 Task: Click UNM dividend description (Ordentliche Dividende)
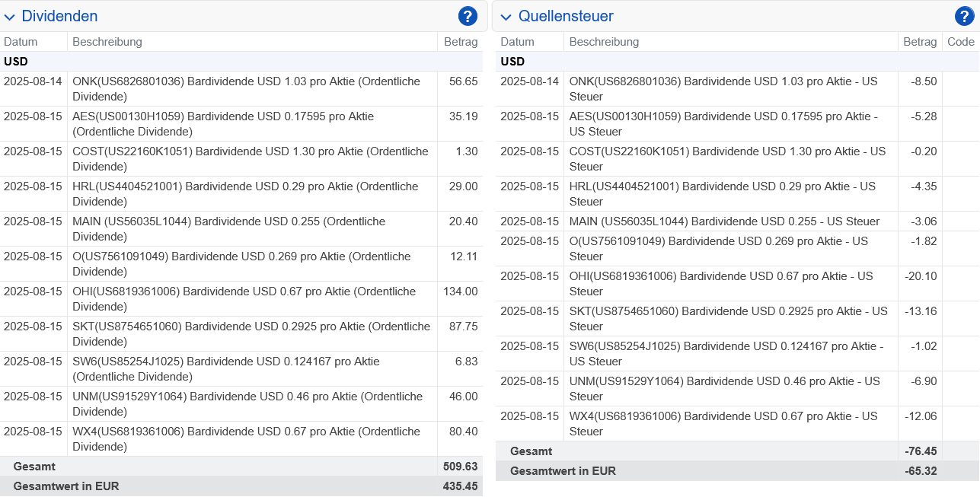pos(247,404)
